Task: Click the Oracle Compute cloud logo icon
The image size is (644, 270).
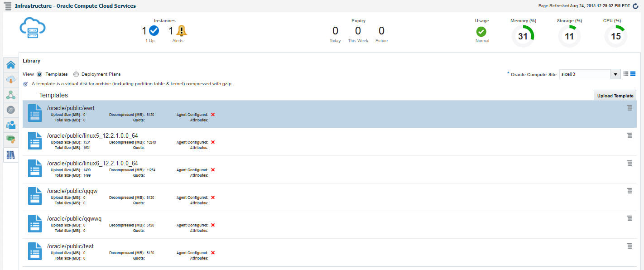Action: [33, 28]
